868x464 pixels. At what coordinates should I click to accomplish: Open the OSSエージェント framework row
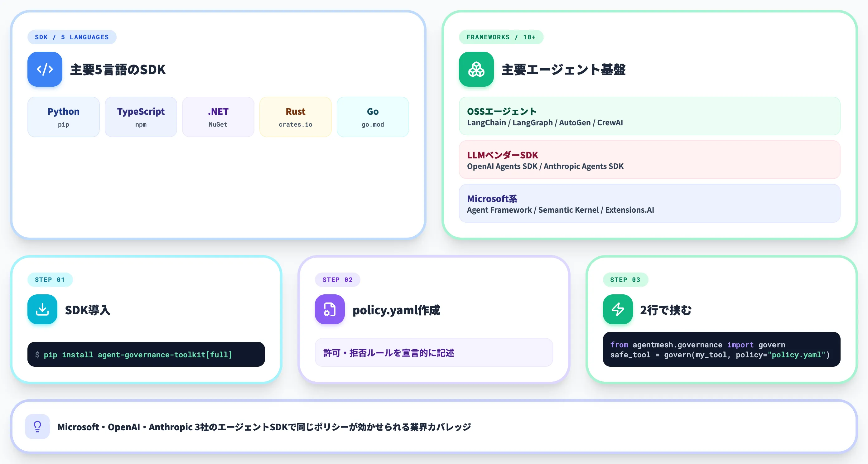point(650,116)
